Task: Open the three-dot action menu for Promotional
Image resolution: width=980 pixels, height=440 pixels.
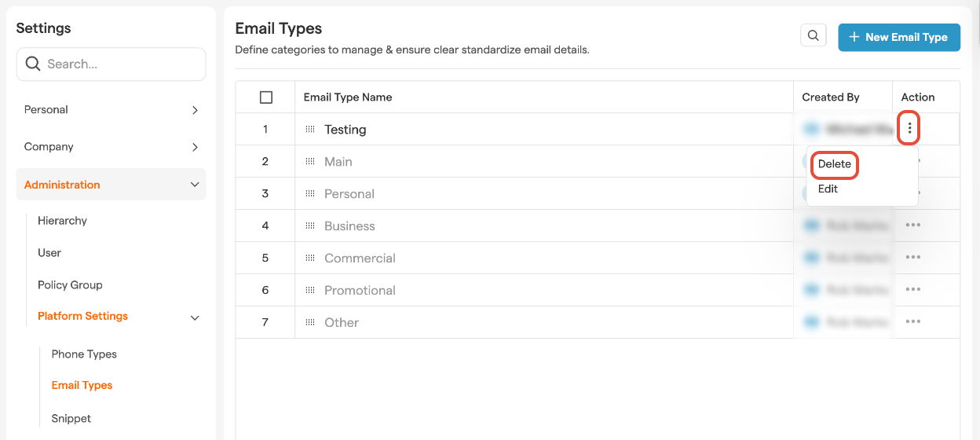Action: click(x=912, y=290)
